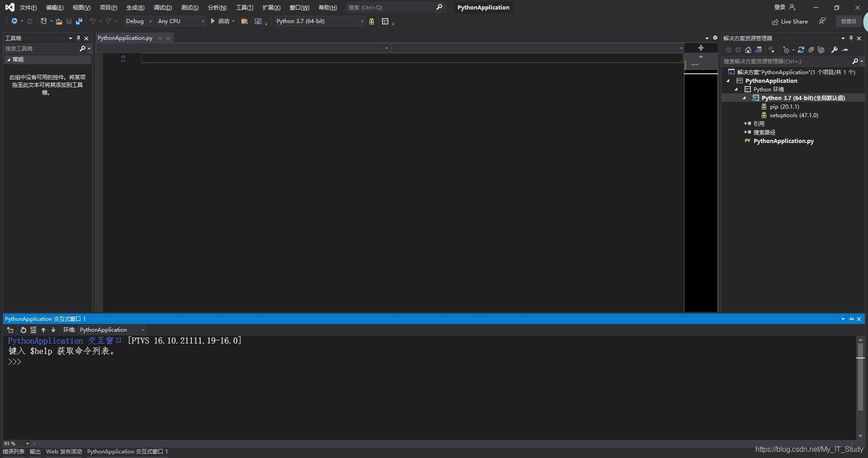Open the add new Python environment icon
This screenshot has height=458, width=868.
click(x=771, y=50)
